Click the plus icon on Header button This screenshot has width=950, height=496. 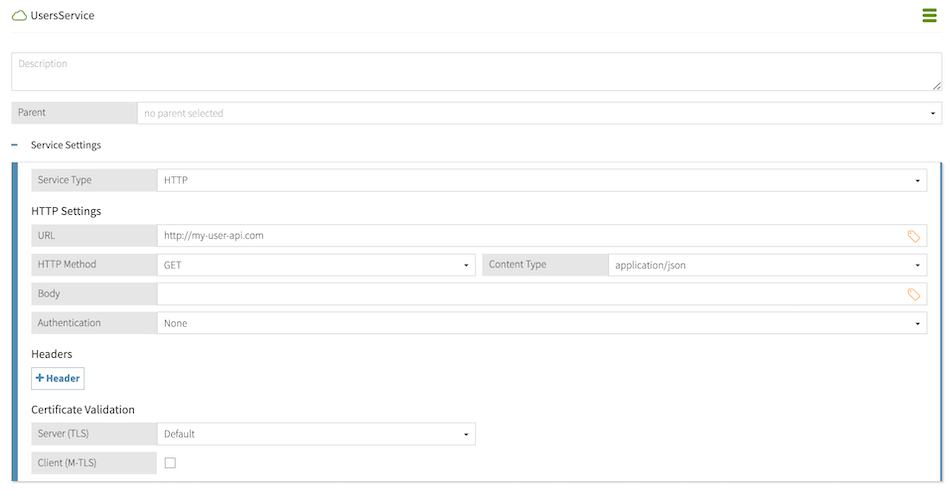tap(40, 378)
